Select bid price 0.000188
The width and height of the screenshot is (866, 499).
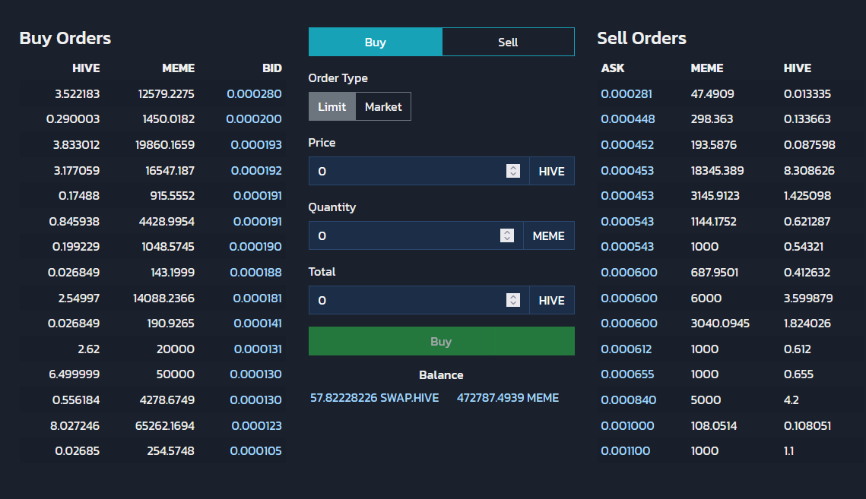click(x=255, y=272)
